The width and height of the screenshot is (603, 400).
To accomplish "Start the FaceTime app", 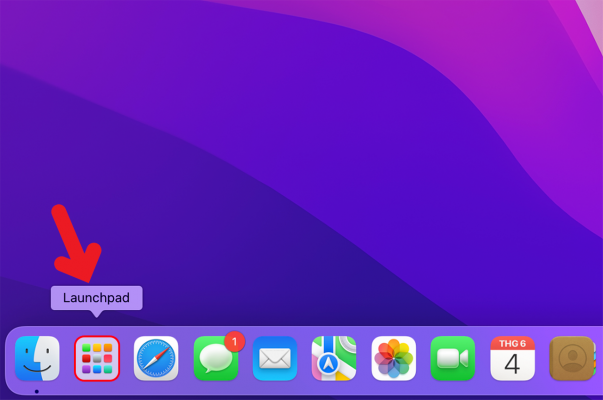I will 453,358.
